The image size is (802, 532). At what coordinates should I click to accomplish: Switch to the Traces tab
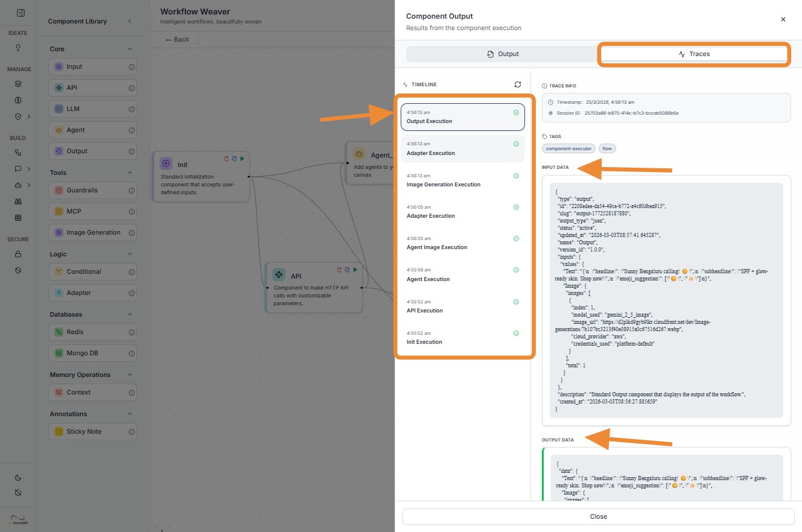tap(694, 54)
